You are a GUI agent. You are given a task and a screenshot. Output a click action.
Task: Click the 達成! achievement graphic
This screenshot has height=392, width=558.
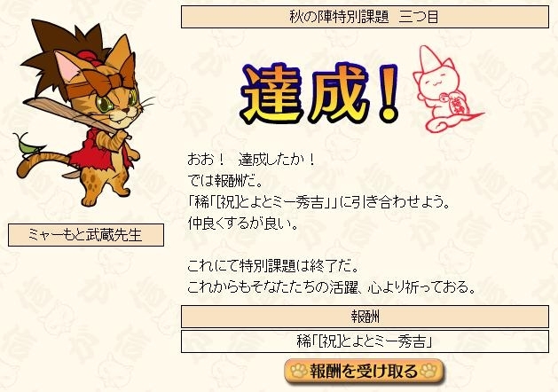pos(320,93)
